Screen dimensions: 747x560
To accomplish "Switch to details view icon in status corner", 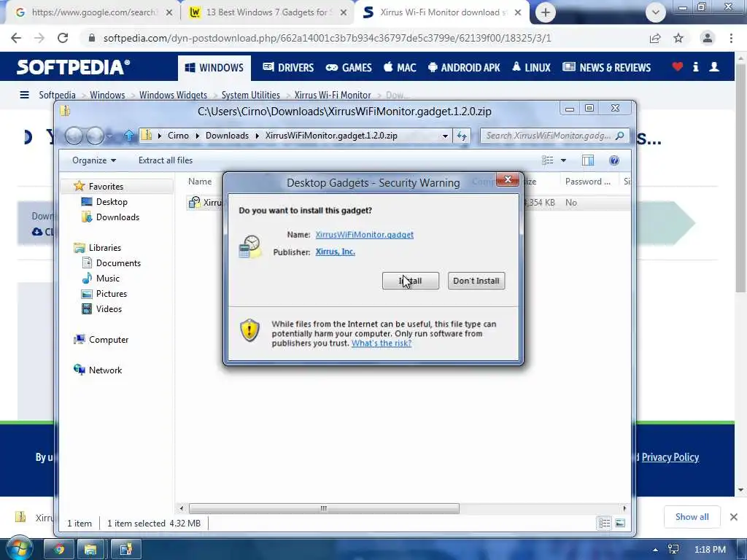I will [604, 524].
